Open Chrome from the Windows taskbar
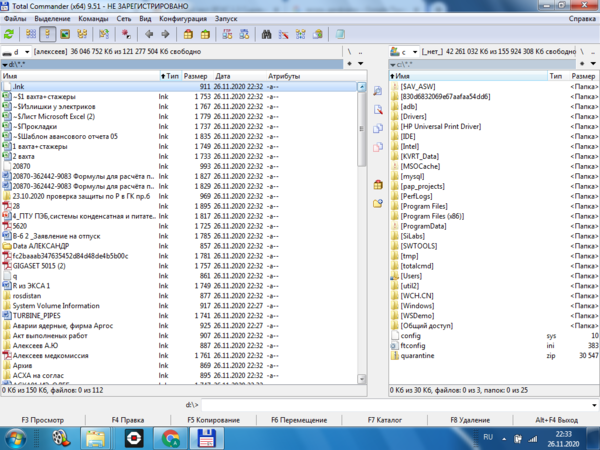This screenshot has height=450, width=600. click(171, 437)
